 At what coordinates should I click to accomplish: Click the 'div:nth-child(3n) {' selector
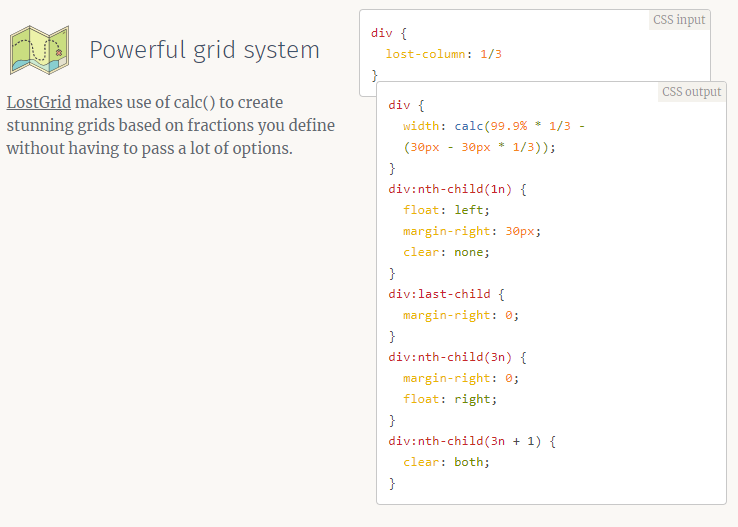[457, 357]
